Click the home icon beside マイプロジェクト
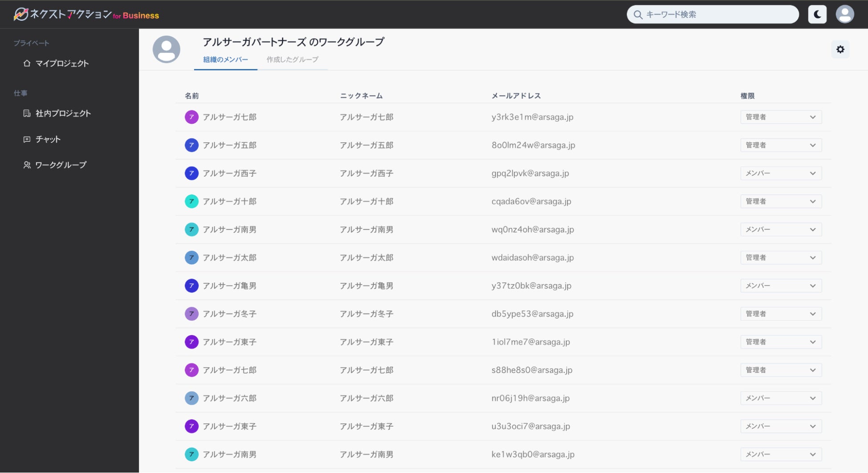Viewport: 868px width, 473px height. coord(27,63)
